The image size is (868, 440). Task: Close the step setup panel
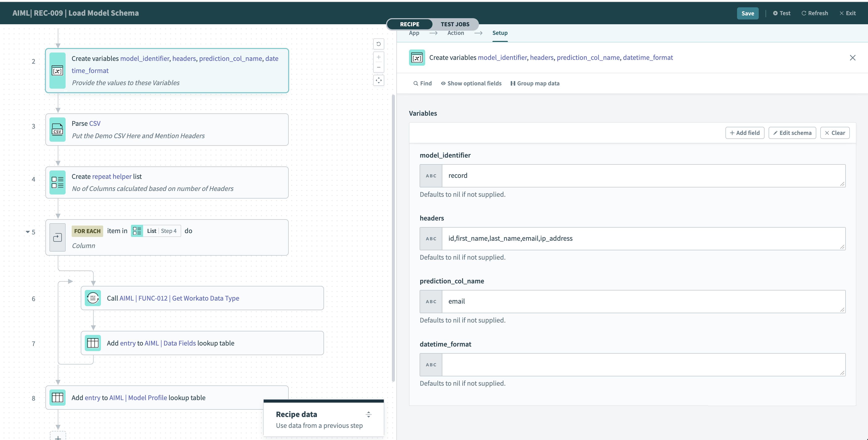[x=853, y=58]
